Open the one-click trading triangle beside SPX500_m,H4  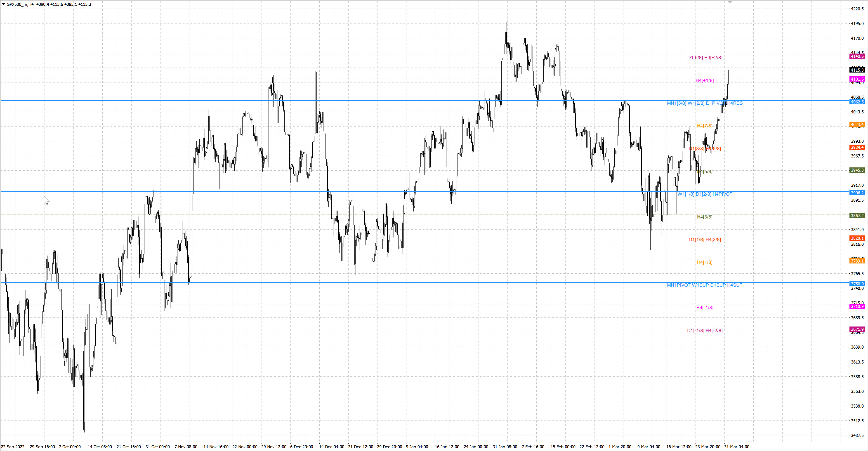[3, 4]
